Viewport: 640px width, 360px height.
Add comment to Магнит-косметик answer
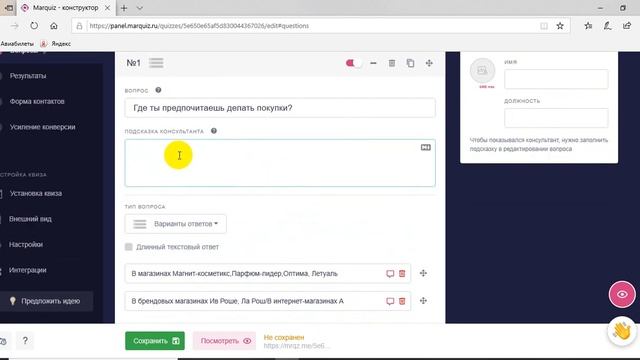390,273
